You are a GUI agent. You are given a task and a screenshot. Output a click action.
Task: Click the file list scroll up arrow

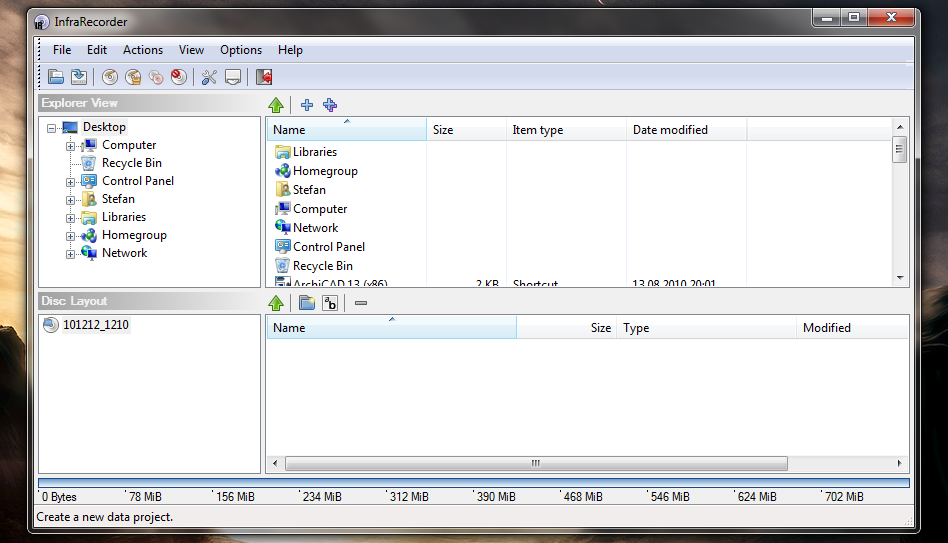900,126
